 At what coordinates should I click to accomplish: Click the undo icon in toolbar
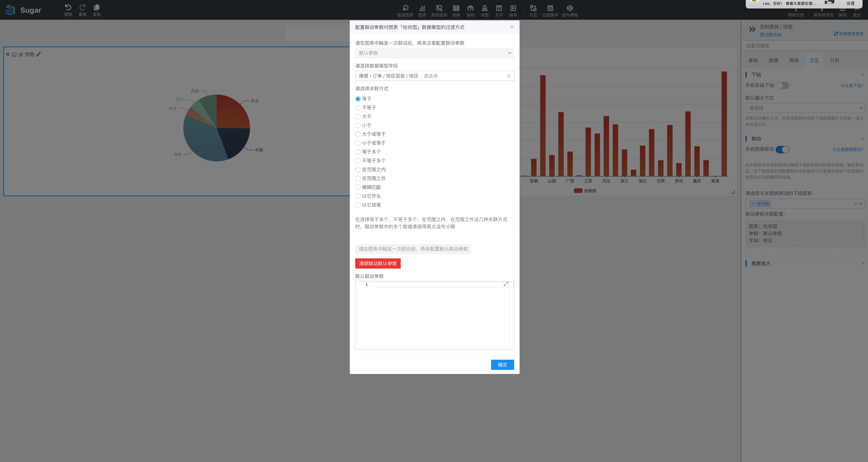68,8
